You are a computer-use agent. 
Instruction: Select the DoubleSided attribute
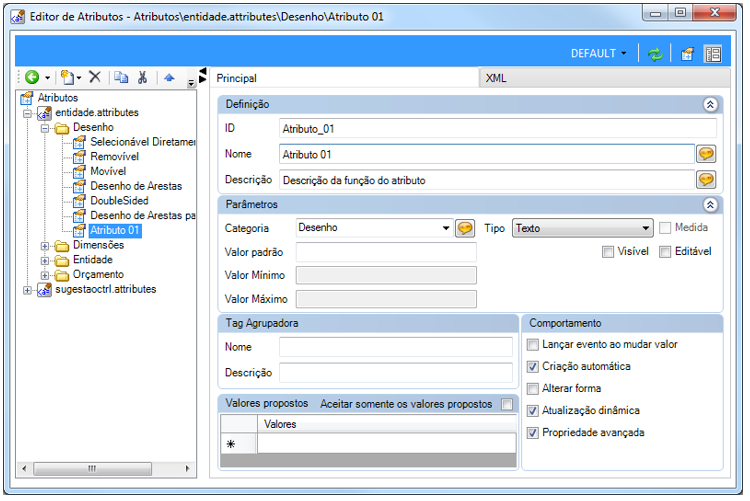(x=119, y=200)
